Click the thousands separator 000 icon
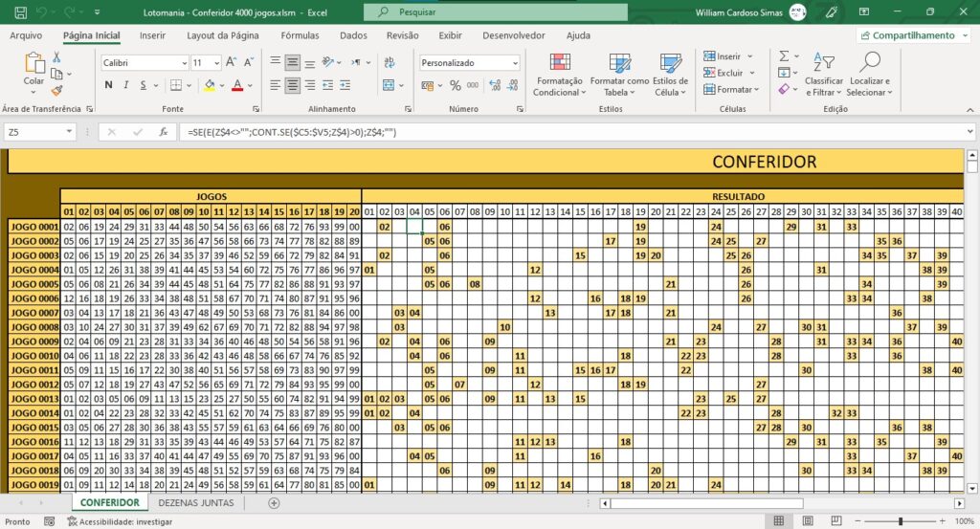The width and height of the screenshot is (980, 529). point(473,85)
